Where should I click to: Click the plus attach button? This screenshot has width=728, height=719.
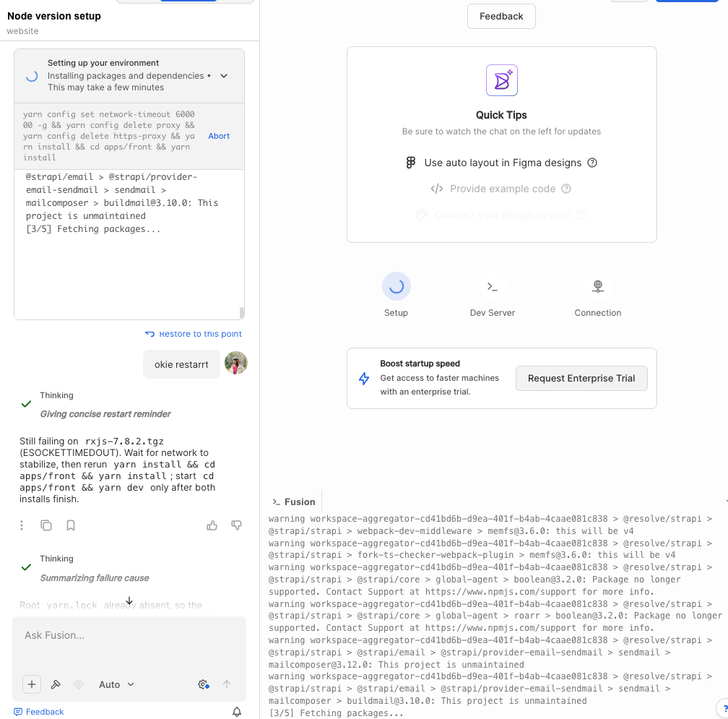pyautogui.click(x=32, y=684)
